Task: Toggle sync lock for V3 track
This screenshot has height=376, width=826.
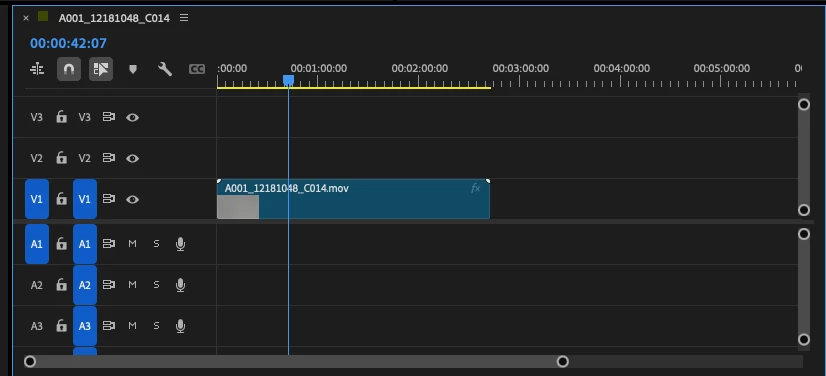Action: pyautogui.click(x=109, y=117)
